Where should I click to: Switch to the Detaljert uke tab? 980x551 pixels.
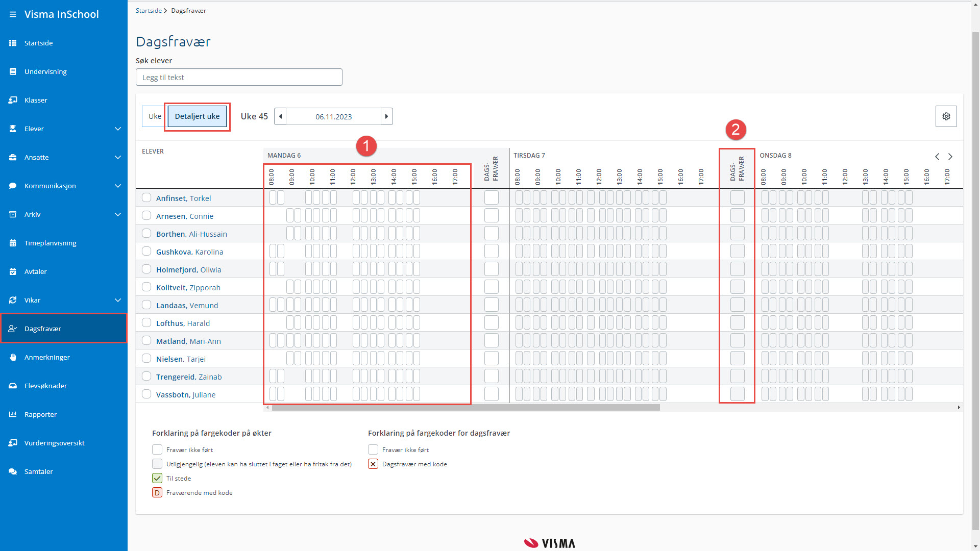point(197,116)
